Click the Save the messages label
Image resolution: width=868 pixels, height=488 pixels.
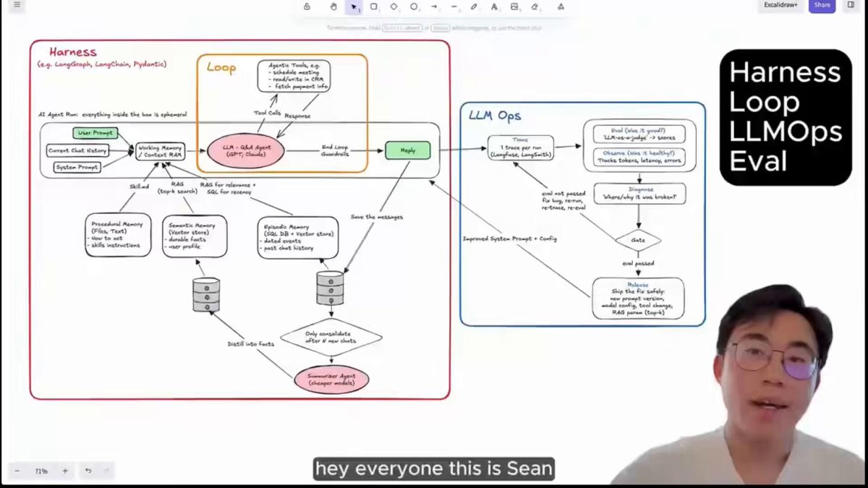(x=377, y=217)
